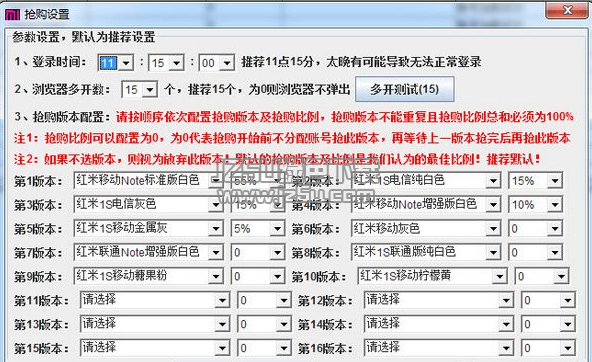Open 第10版本 product dropdown 红米1S移动柠檬黄
Viewport: 592px width, 362px height.
point(432,276)
